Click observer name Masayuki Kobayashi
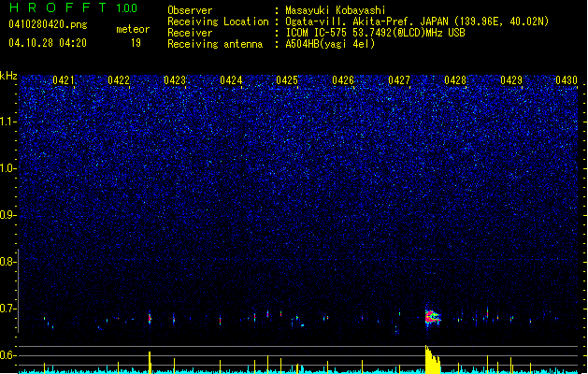This screenshot has width=588, height=374. point(336,10)
